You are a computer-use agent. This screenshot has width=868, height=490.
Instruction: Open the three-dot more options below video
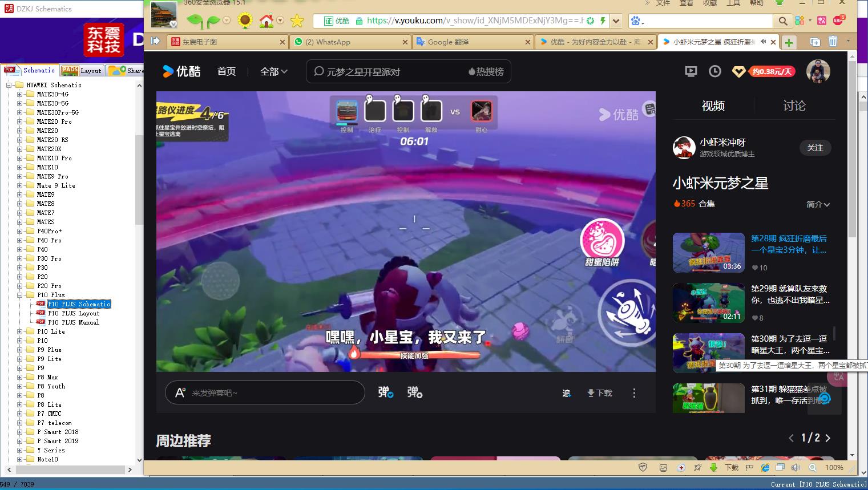[x=634, y=393]
